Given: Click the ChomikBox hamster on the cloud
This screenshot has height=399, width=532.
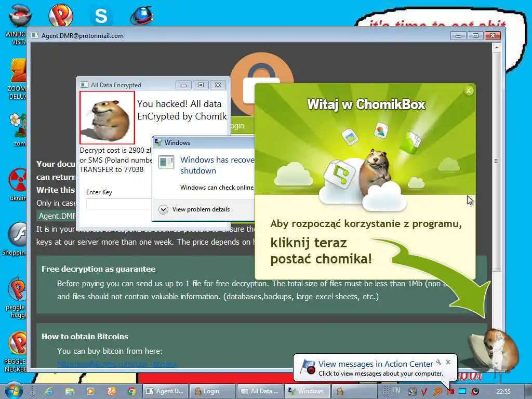Looking at the screenshot, I should point(375,171).
